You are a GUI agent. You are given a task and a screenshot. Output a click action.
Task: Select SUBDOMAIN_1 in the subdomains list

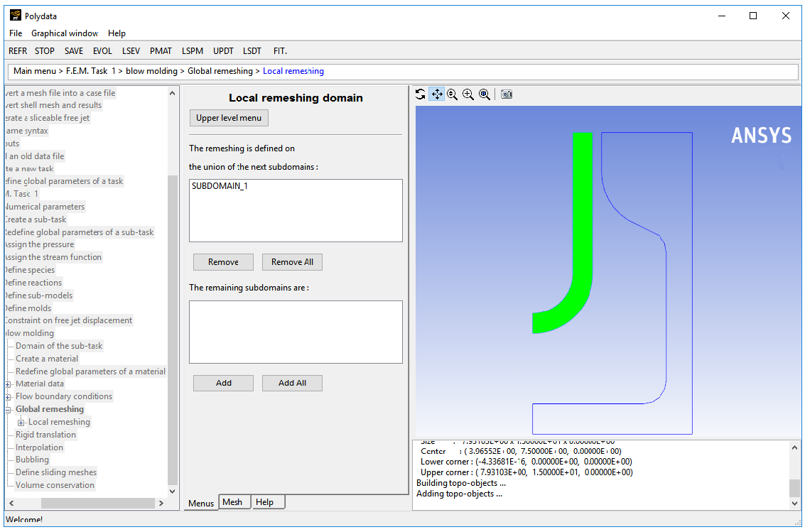tap(220, 186)
